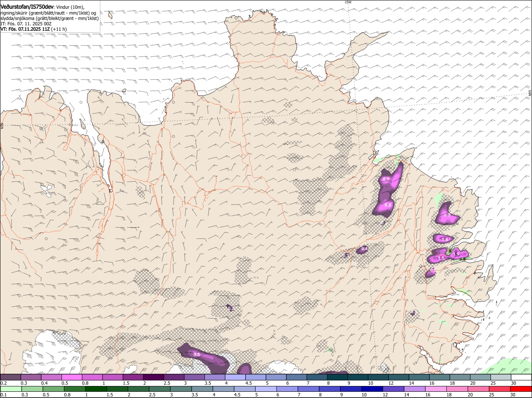This screenshot has height=398, width=532.
Task: Select the upper legend swatch between 8 and 9
Action: click(x=337, y=377)
